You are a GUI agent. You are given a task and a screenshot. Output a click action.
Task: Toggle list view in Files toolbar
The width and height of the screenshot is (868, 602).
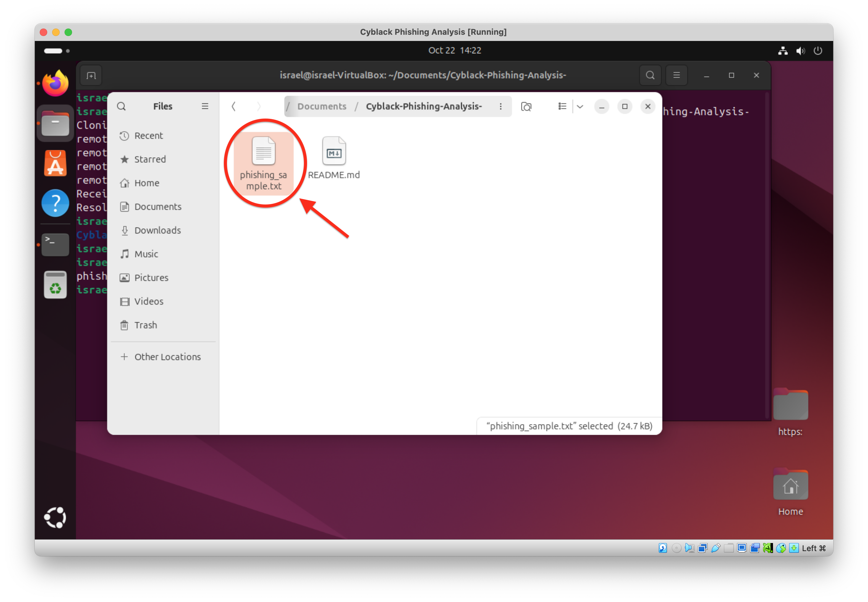click(x=562, y=106)
